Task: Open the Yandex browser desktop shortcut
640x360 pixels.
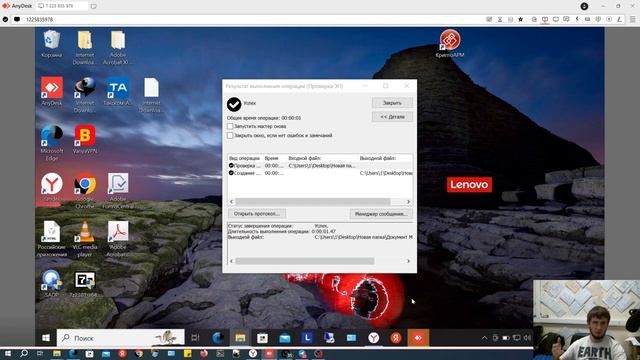Action: click(51, 187)
